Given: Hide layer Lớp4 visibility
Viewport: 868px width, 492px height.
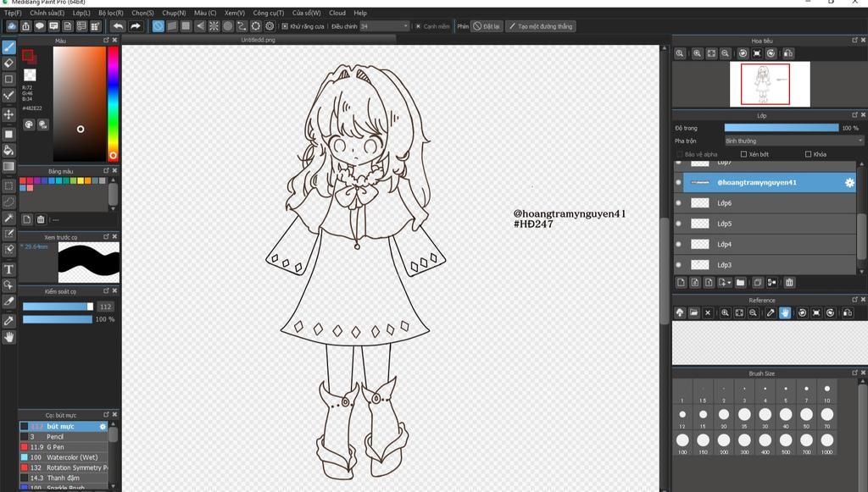Looking at the screenshot, I should click(679, 244).
